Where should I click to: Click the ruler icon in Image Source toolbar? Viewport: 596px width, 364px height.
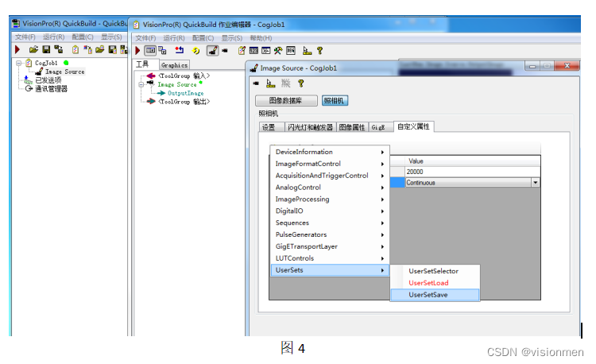271,83
